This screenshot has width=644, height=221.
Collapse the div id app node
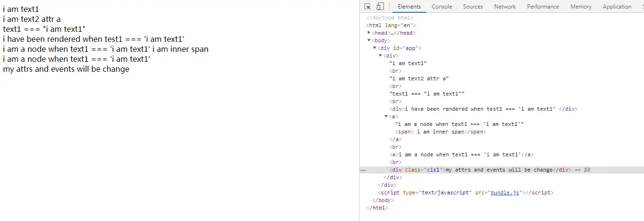375,48
